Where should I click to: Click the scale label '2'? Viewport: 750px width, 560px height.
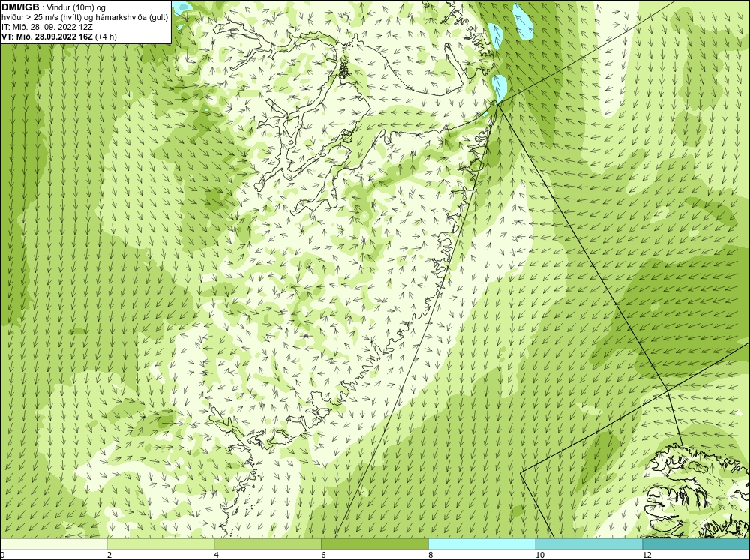click(x=109, y=555)
